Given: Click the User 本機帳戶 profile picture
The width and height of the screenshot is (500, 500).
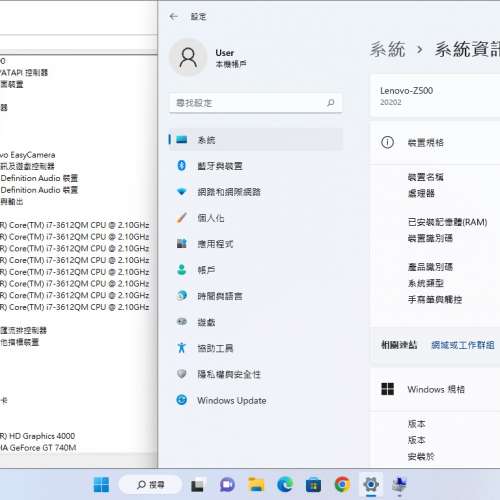Looking at the screenshot, I should 188,57.
